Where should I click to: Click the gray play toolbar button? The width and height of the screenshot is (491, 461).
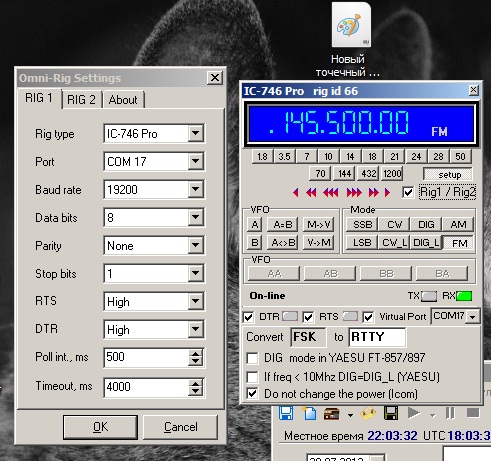pos(414,413)
